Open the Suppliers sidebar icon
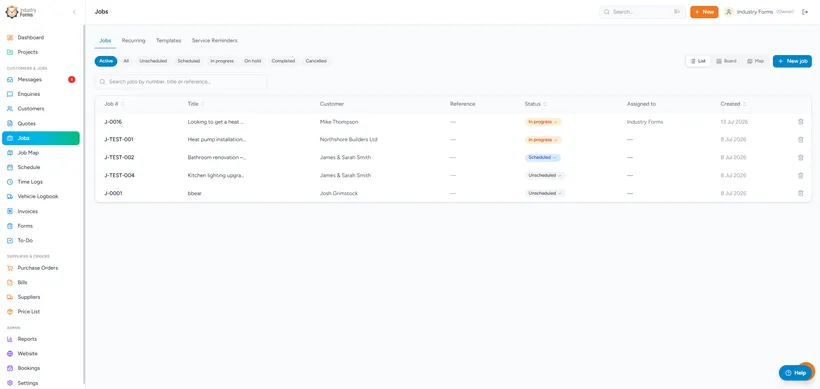 (10, 297)
